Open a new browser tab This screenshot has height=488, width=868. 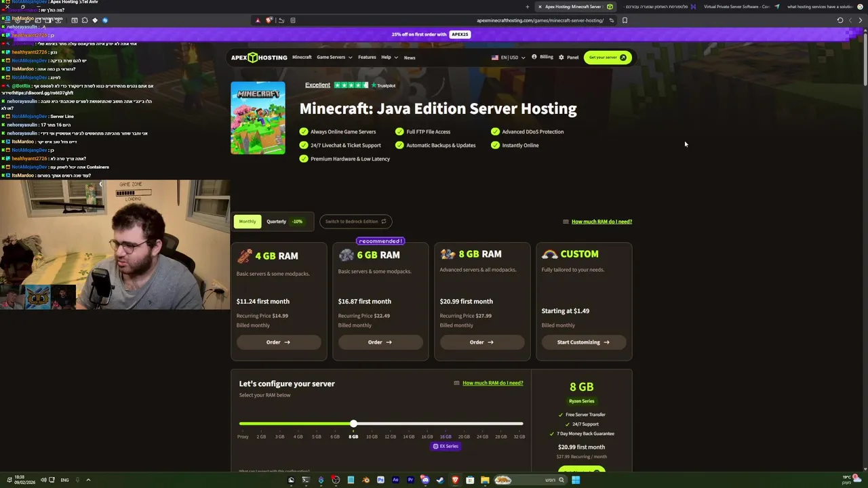pyautogui.click(x=527, y=7)
